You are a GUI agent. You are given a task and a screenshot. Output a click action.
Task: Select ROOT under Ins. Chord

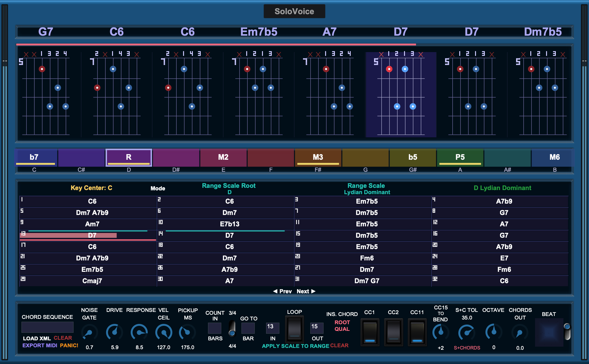pos(342,322)
